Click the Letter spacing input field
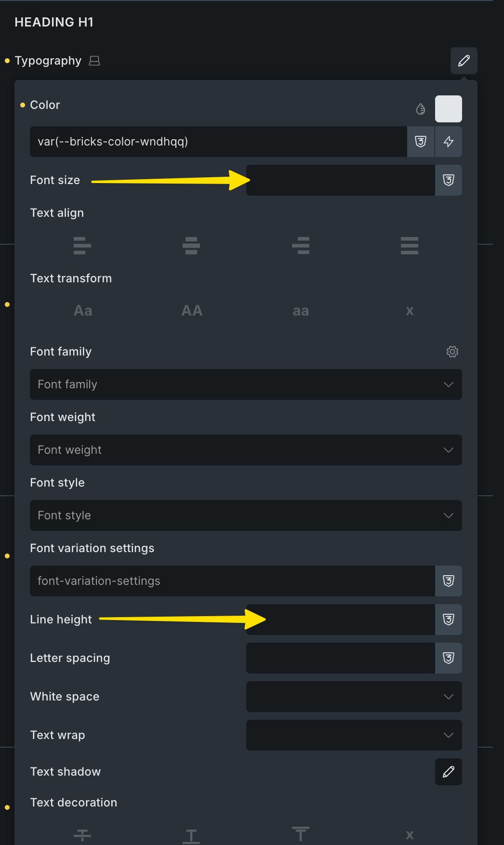This screenshot has width=504, height=845. 340,658
